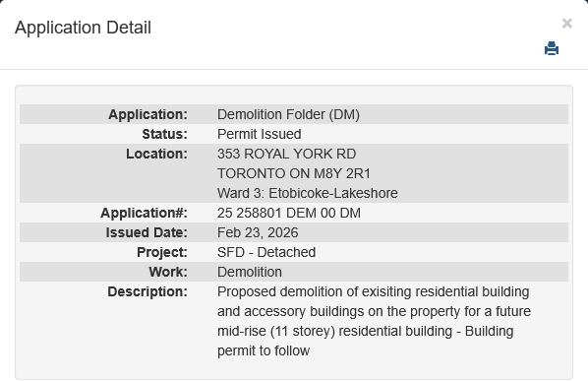Click the Project: field label
Image resolution: width=588 pixels, height=381 pixels.
point(162,252)
